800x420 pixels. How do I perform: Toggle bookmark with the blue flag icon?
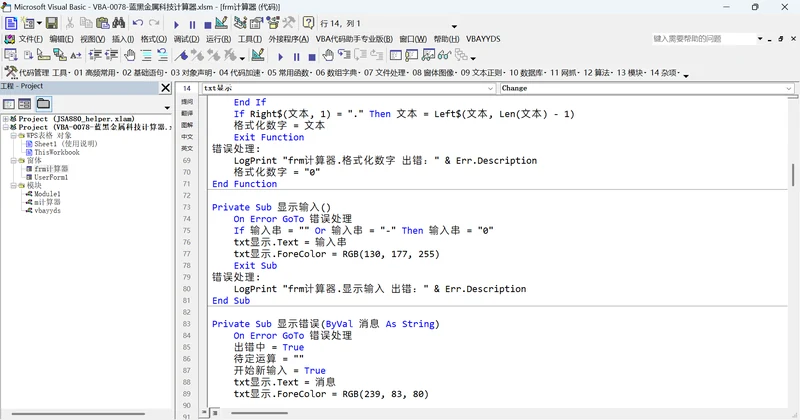point(181,55)
